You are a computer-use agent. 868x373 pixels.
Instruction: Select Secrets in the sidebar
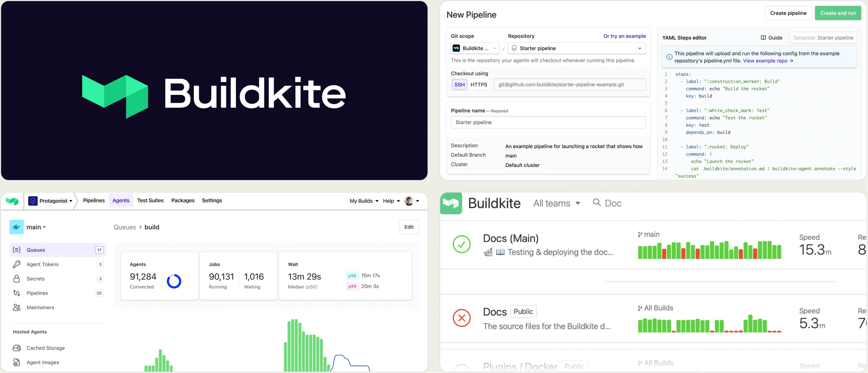coord(58,279)
